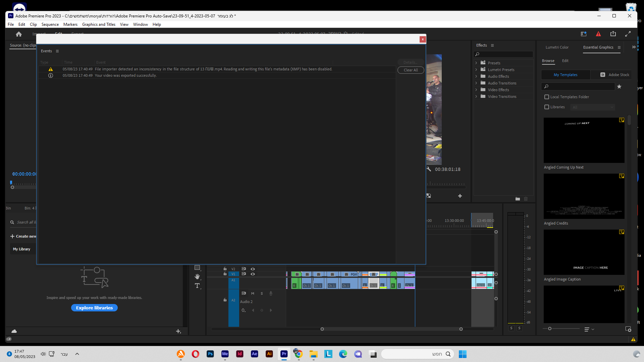Check the Libraries checkbox

click(x=547, y=107)
